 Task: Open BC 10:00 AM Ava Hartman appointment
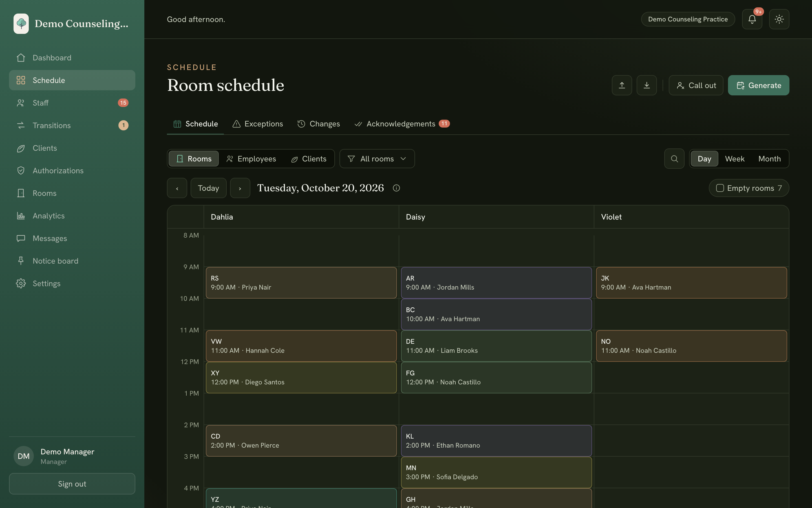pyautogui.click(x=496, y=314)
